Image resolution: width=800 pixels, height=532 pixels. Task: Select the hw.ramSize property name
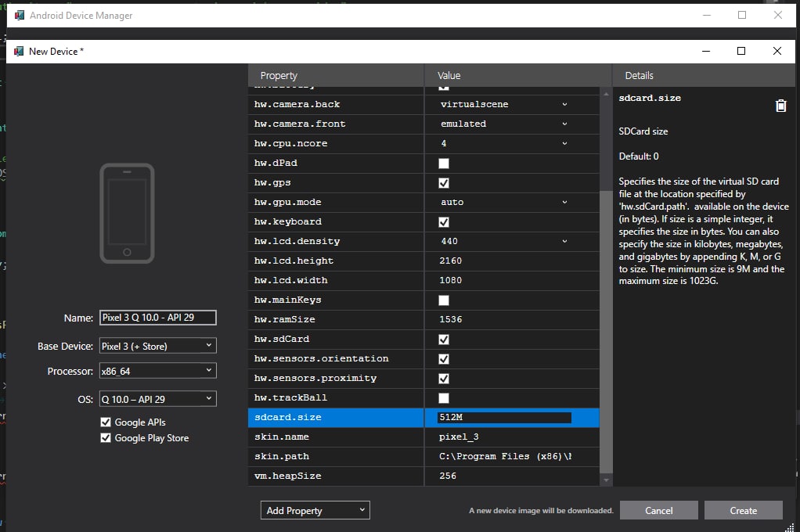285,319
